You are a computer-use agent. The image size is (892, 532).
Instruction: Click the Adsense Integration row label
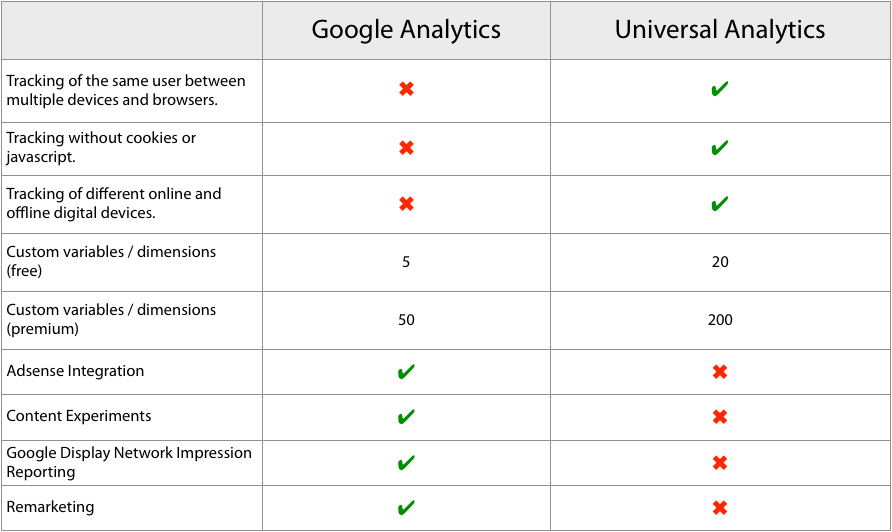pyautogui.click(x=76, y=371)
